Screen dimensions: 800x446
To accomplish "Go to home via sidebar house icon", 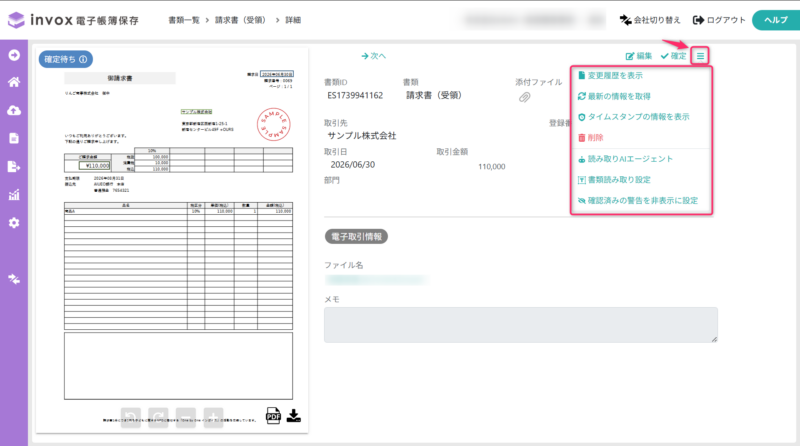I will click(14, 82).
